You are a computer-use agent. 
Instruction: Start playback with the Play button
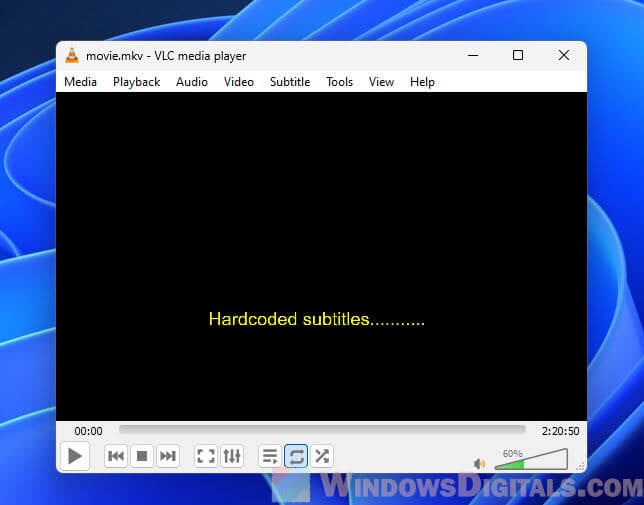click(75, 456)
